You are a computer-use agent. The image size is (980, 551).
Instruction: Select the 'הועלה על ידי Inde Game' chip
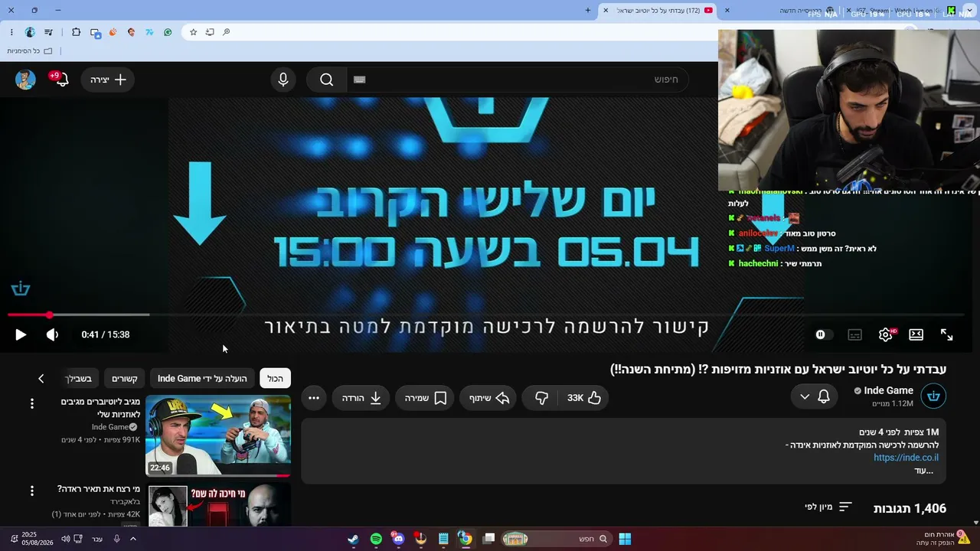pos(202,379)
